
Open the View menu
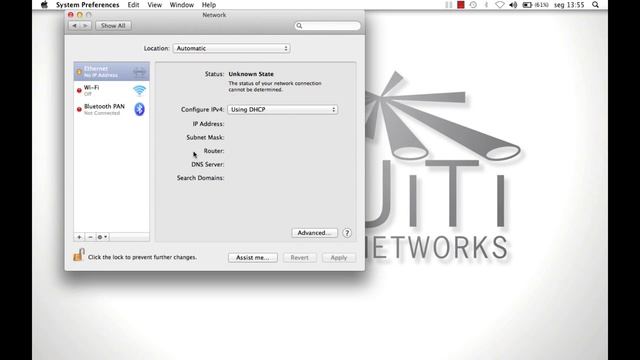click(x=154, y=5)
